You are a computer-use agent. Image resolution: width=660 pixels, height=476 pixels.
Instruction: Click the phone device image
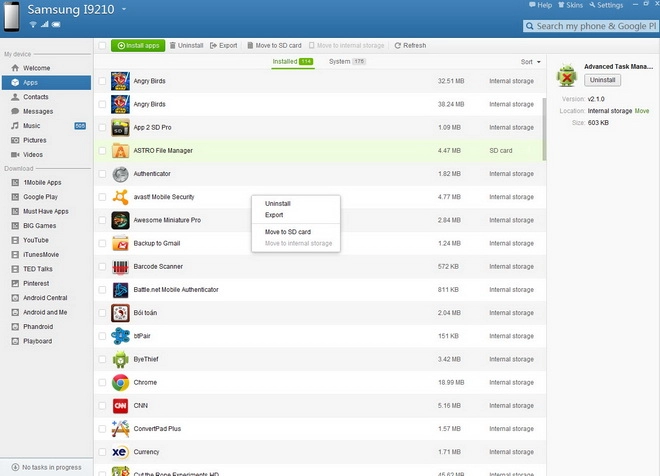(12, 16)
